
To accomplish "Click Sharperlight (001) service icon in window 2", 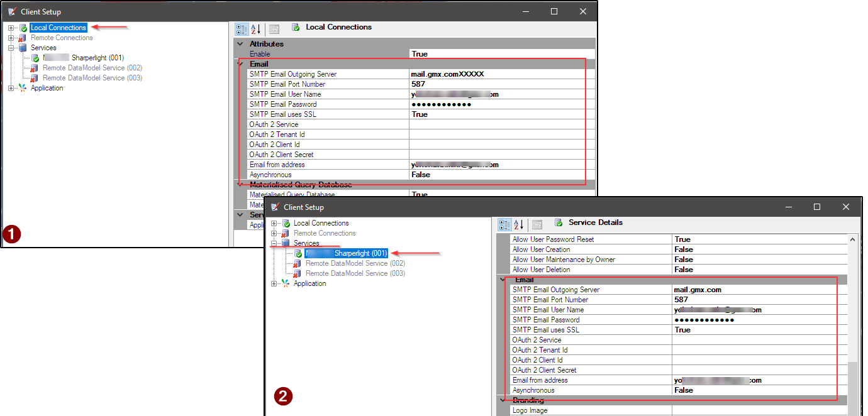I will tap(298, 253).
